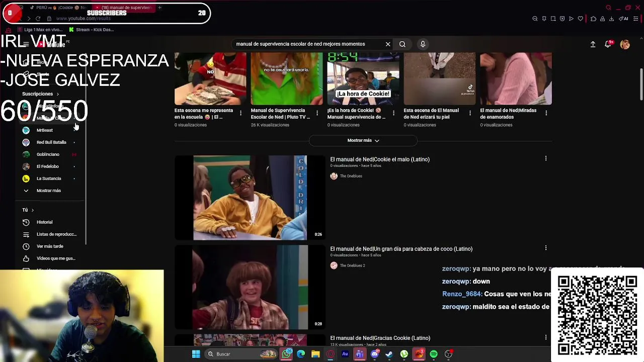Open 'El manual de Ned|Gracias Cookie' title

[380, 338]
